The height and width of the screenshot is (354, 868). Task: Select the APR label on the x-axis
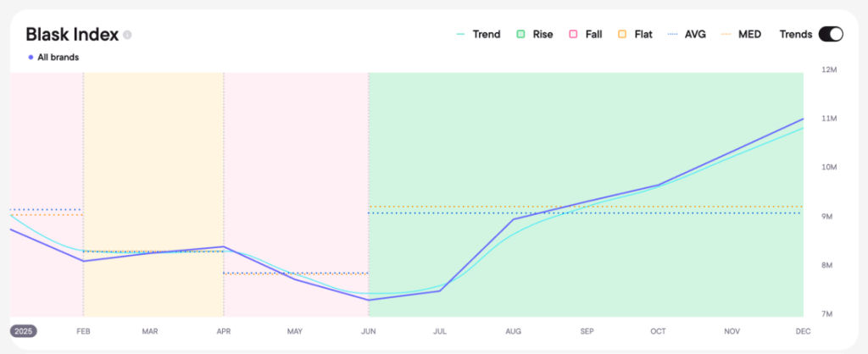coord(224,331)
